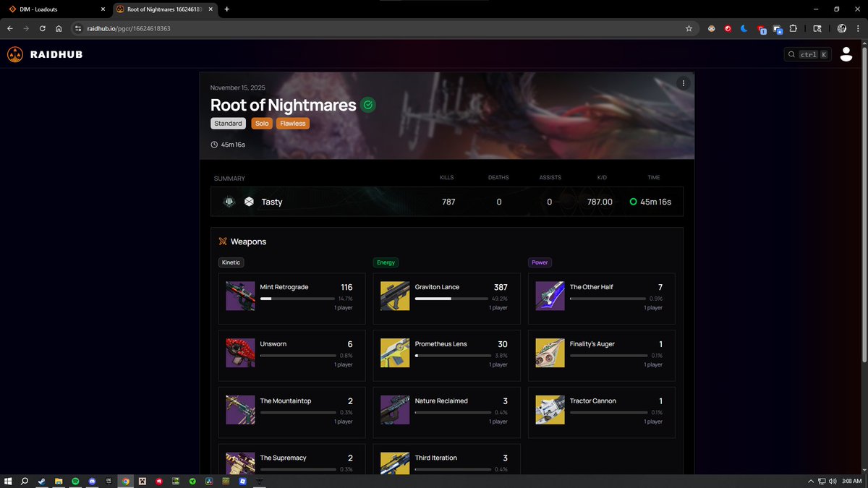The width and height of the screenshot is (868, 488).
Task: Select the Root of Nightmares browser tab
Action: pyautogui.click(x=163, y=9)
